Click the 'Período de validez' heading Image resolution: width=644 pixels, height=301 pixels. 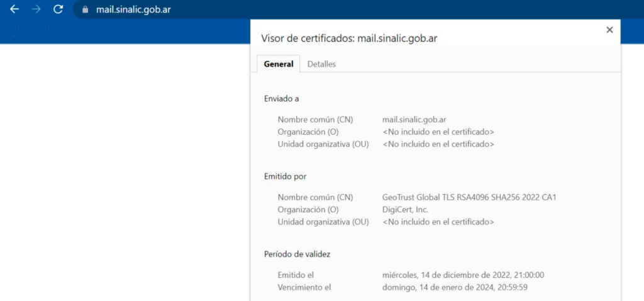pyautogui.click(x=297, y=254)
